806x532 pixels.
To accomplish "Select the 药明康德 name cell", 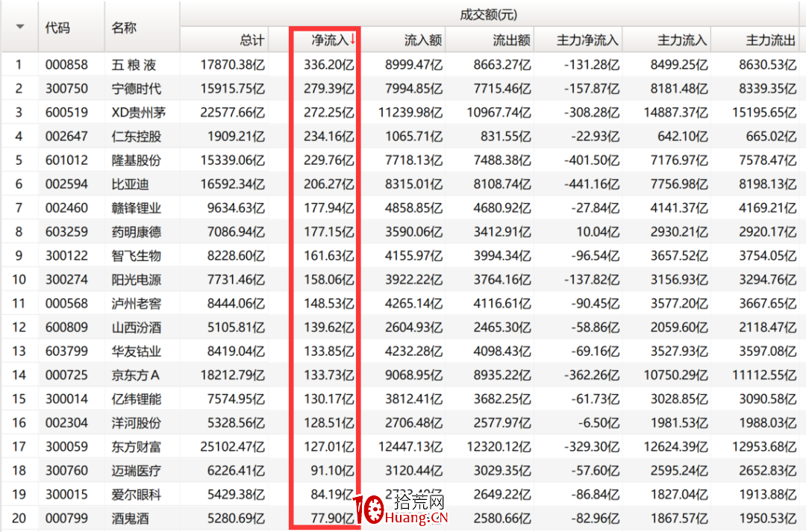I will [x=137, y=232].
